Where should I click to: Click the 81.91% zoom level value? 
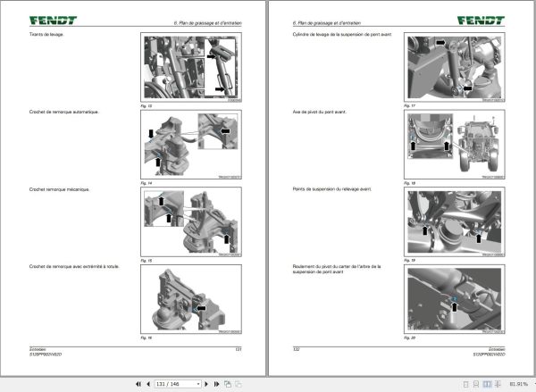518,384
